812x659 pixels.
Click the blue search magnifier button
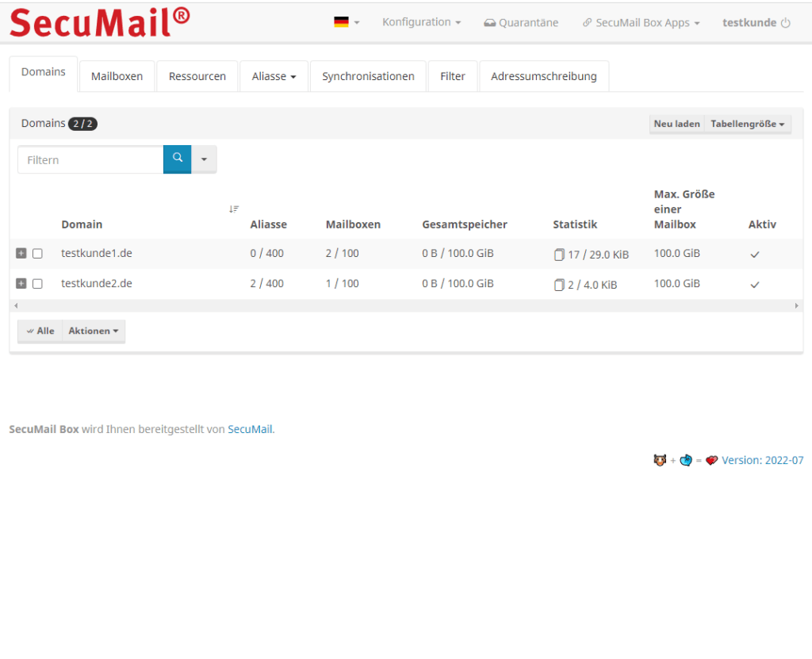pos(177,159)
